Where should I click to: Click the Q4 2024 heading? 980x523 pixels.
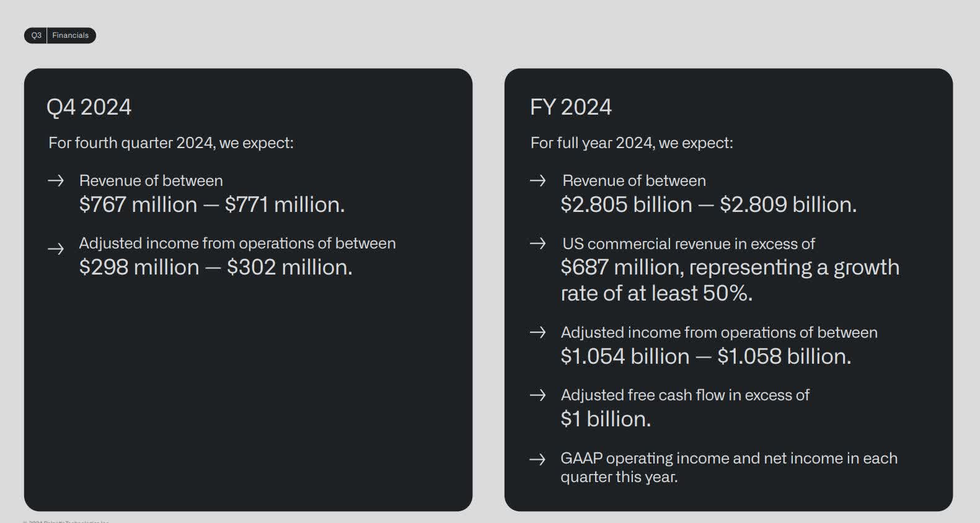tap(89, 107)
